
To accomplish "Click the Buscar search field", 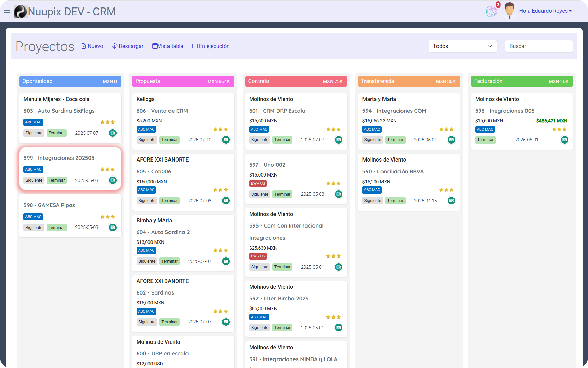I will (538, 46).
